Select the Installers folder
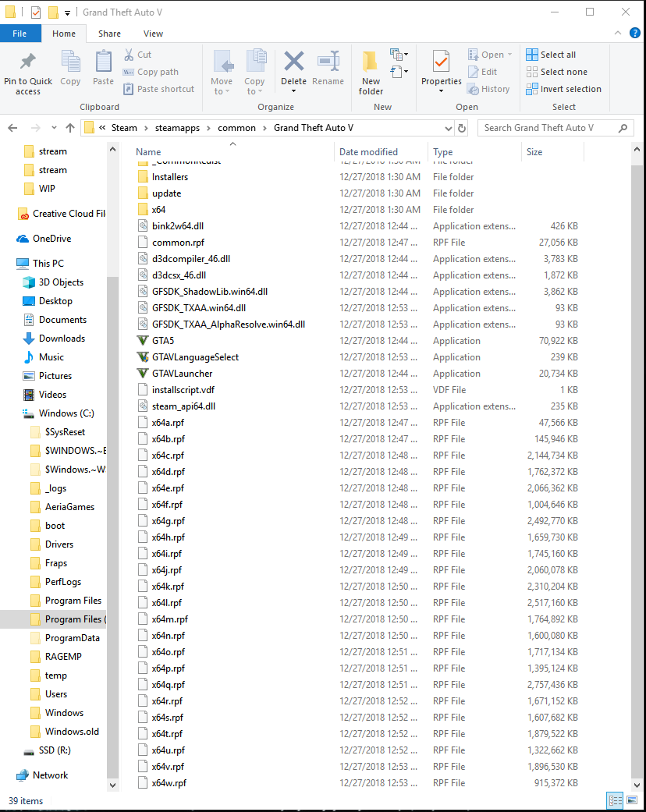 pos(170,177)
